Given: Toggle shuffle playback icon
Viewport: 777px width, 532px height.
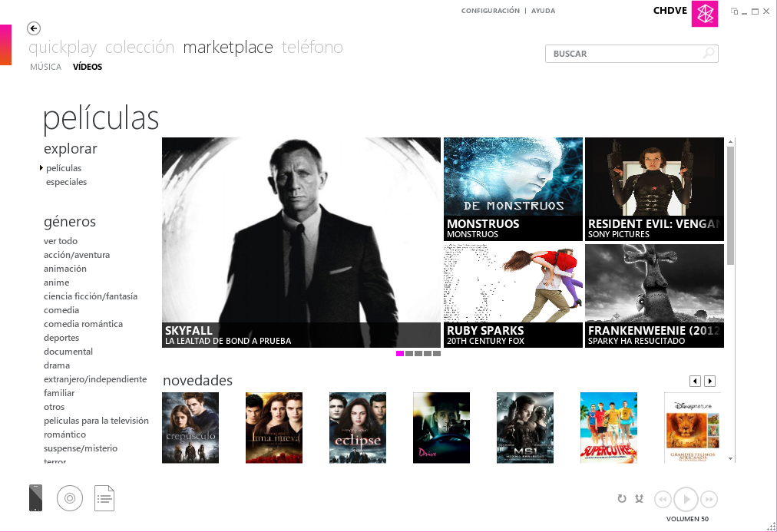Looking at the screenshot, I should pyautogui.click(x=640, y=499).
